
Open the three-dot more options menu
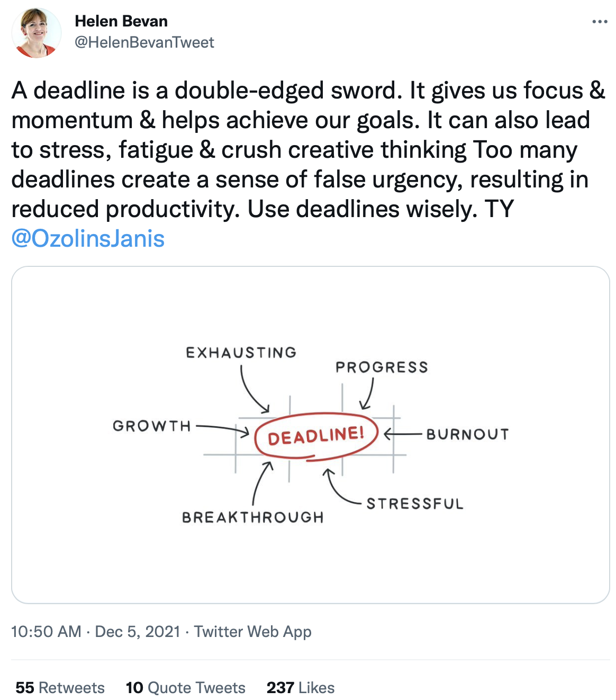[600, 22]
